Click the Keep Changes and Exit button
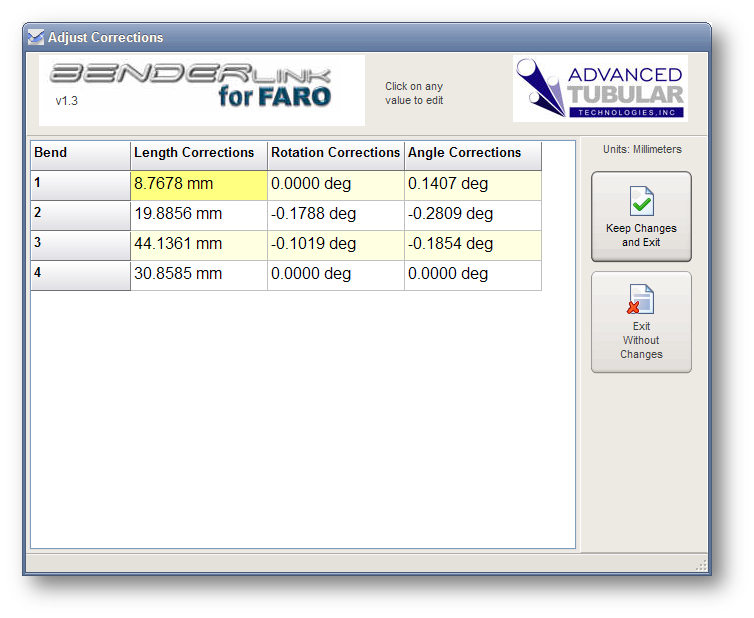This screenshot has height=618, width=754. (x=641, y=217)
